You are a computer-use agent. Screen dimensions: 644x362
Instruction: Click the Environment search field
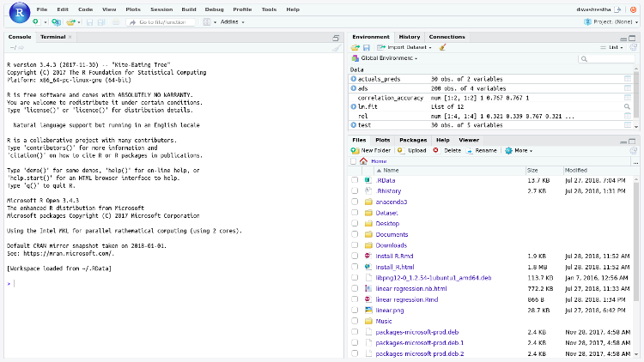click(608, 58)
